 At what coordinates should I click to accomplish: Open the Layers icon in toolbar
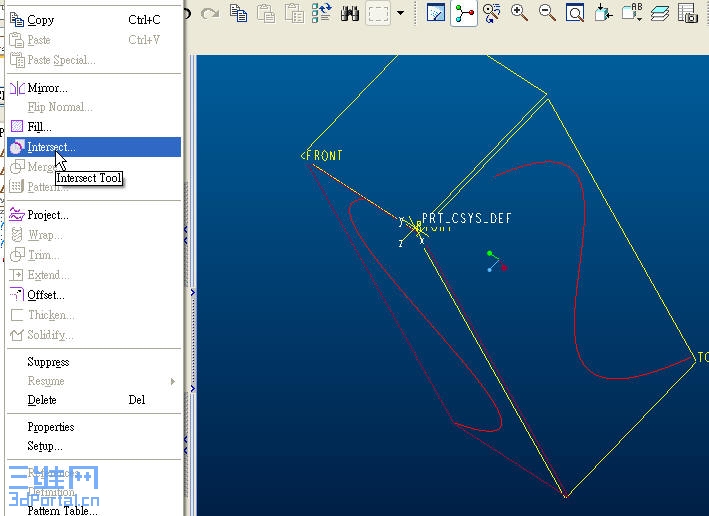coord(660,13)
